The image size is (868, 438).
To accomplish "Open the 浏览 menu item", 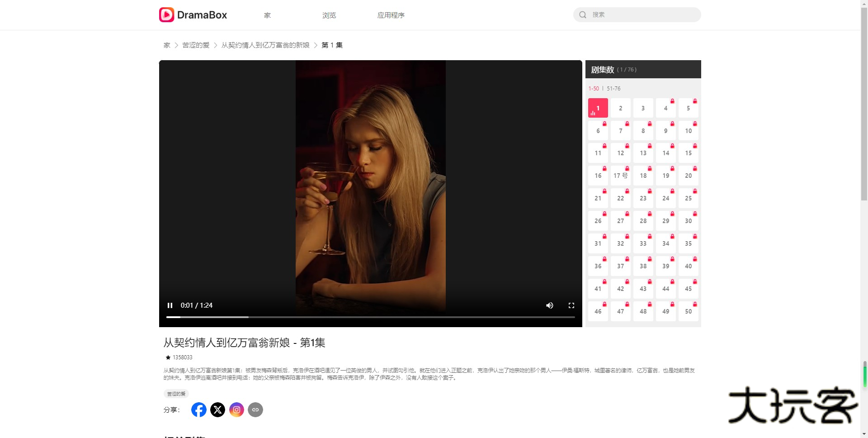I will (x=329, y=15).
